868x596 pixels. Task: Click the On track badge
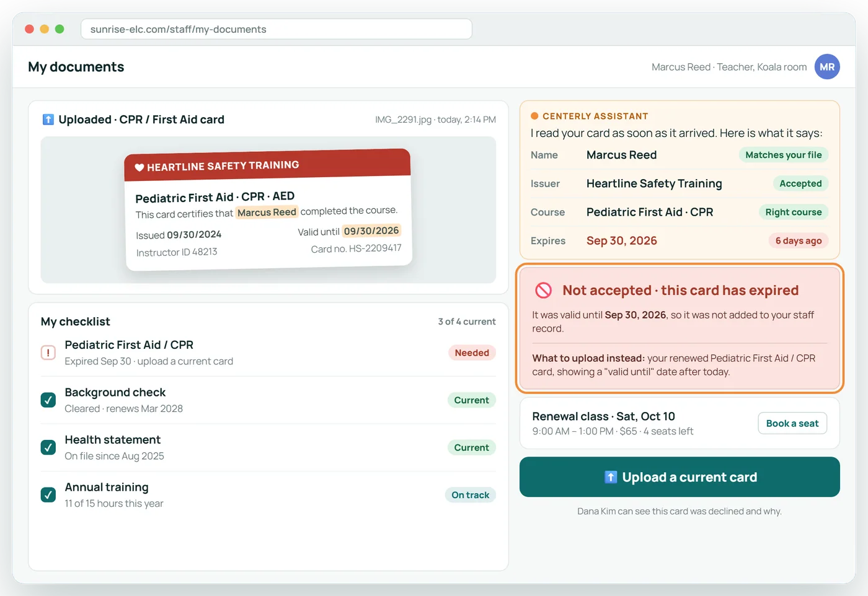point(471,495)
